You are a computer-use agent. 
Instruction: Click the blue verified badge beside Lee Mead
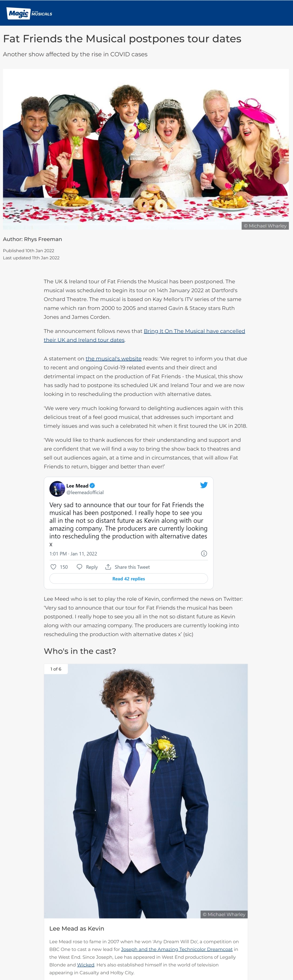pyautogui.click(x=93, y=486)
